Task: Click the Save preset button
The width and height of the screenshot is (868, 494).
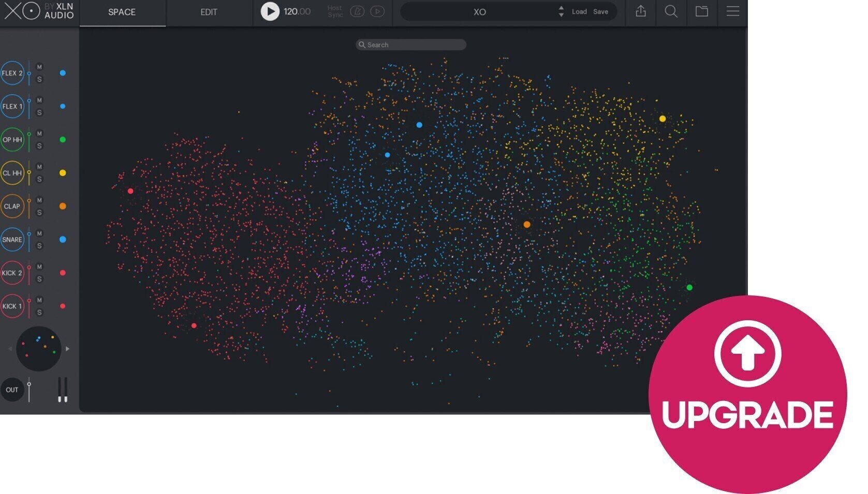Action: point(600,11)
